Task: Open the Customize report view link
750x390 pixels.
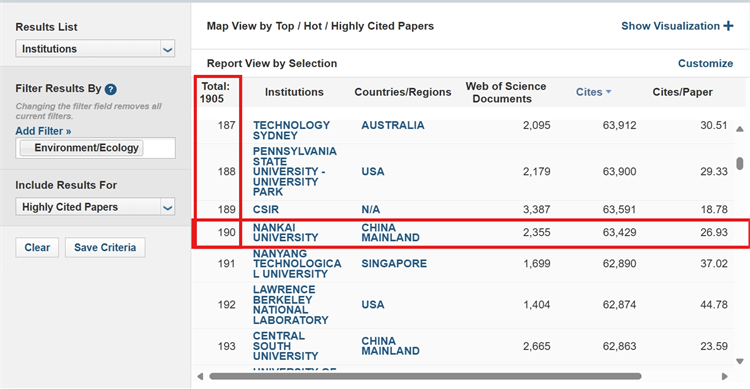Action: coord(705,64)
